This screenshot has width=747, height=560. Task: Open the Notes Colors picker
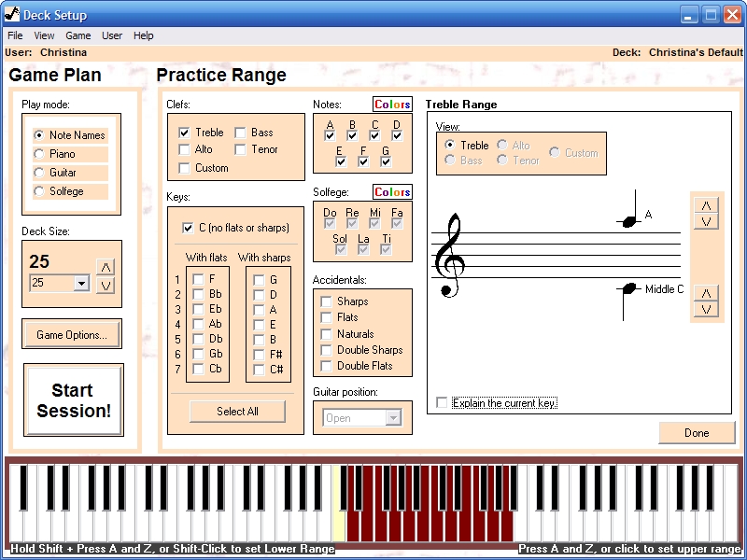tap(392, 105)
